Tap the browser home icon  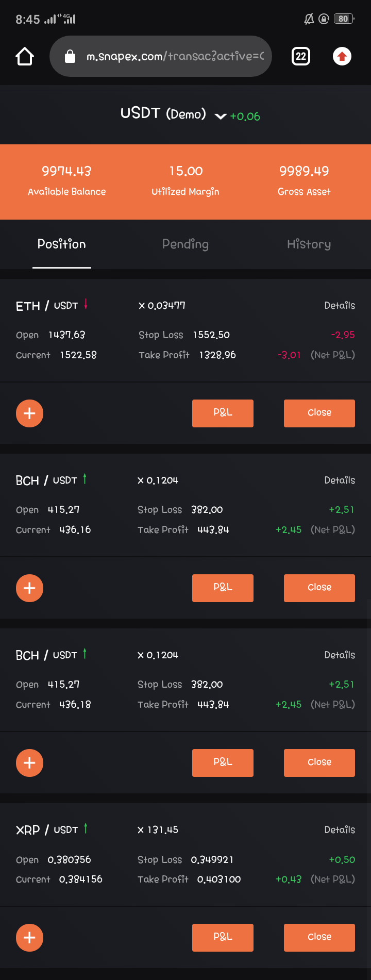(x=25, y=56)
